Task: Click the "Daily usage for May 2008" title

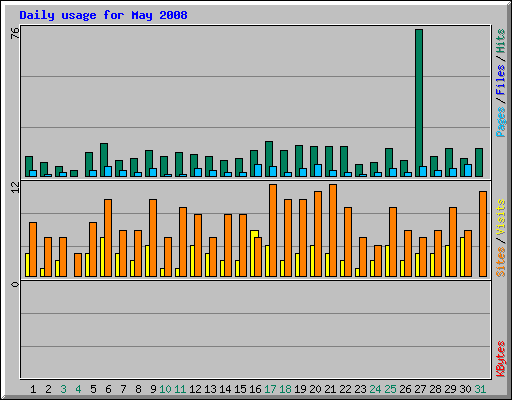Action: pyautogui.click(x=103, y=15)
